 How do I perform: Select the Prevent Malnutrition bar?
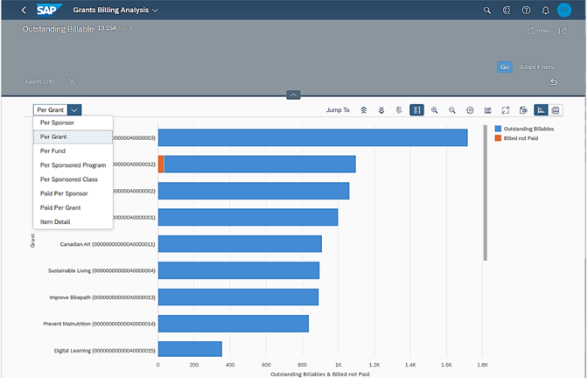coord(234,324)
